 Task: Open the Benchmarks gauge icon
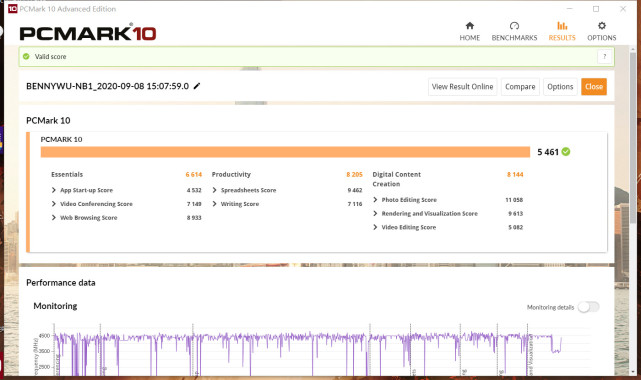(x=514, y=26)
